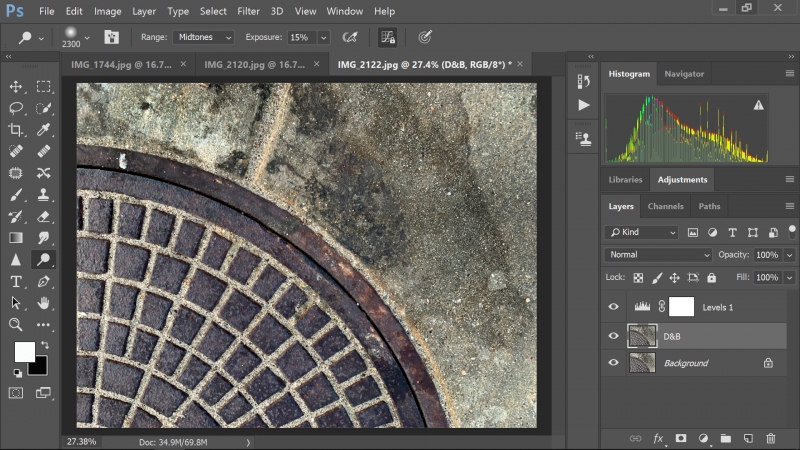Switch to the Paths tab

point(709,206)
